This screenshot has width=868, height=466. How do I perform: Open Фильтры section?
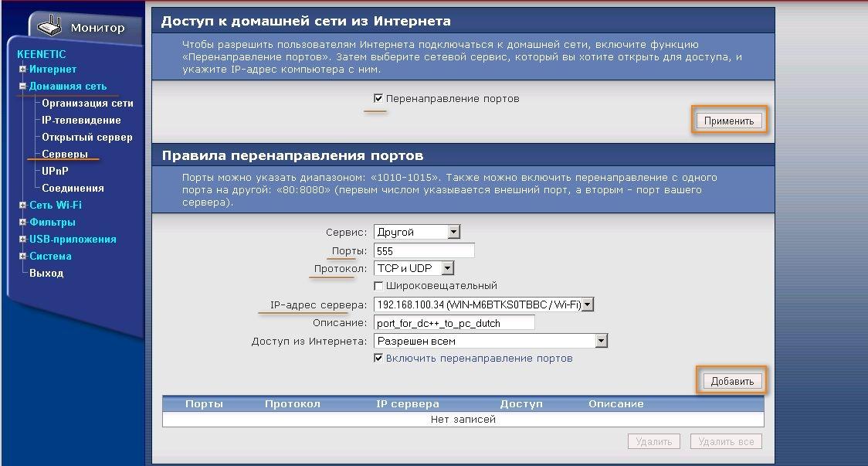click(52, 223)
